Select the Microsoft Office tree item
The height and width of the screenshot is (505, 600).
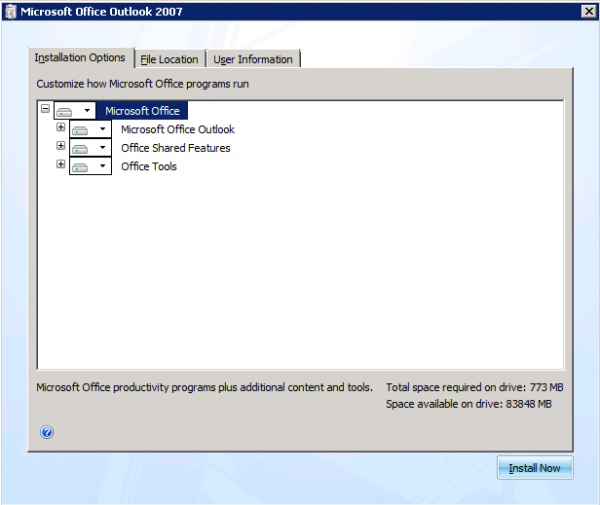click(x=142, y=111)
